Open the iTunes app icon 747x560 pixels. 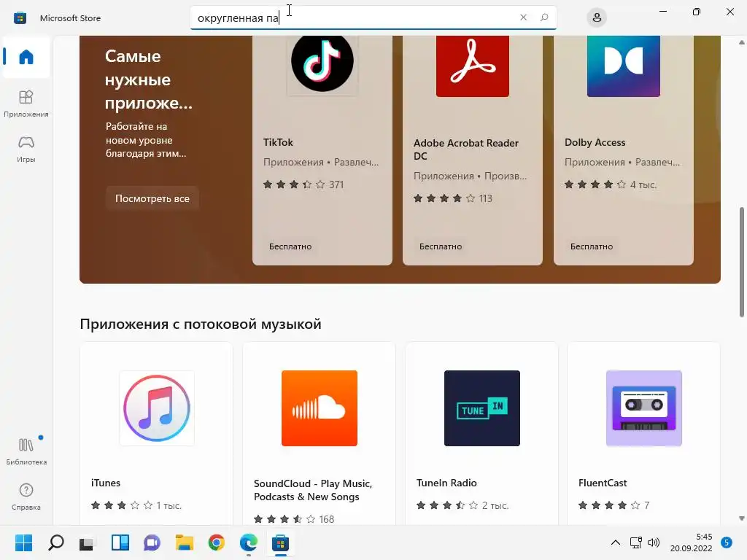point(157,408)
